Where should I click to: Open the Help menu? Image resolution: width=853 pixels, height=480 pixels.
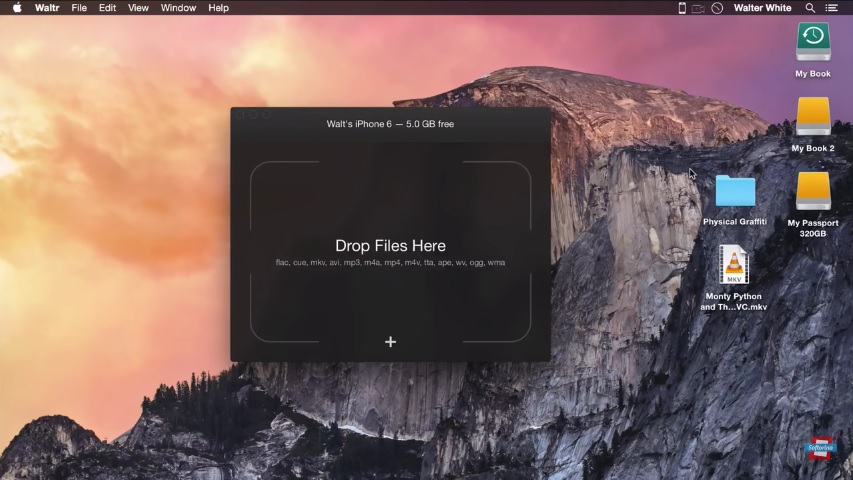click(218, 8)
